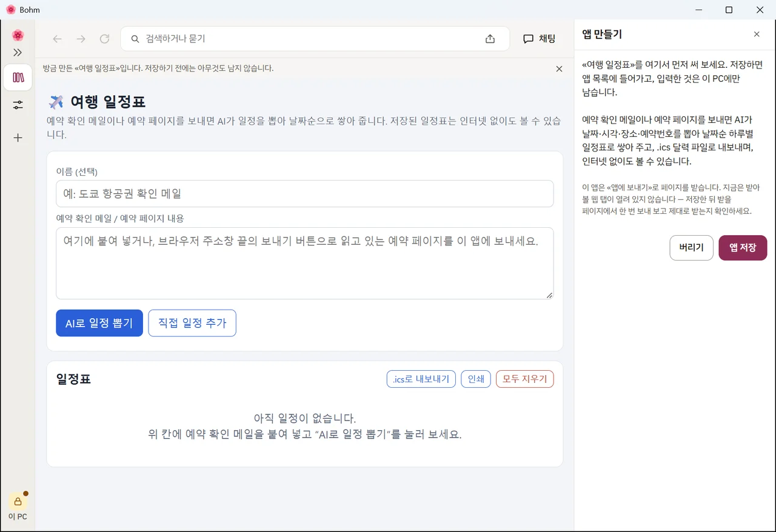Dismiss the 방금 만든 notification banner
The image size is (776, 532).
tap(559, 69)
